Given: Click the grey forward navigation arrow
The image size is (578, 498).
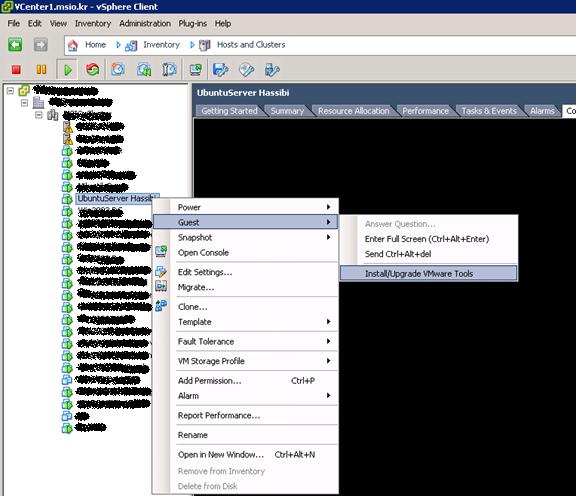Looking at the screenshot, I should [x=41, y=45].
